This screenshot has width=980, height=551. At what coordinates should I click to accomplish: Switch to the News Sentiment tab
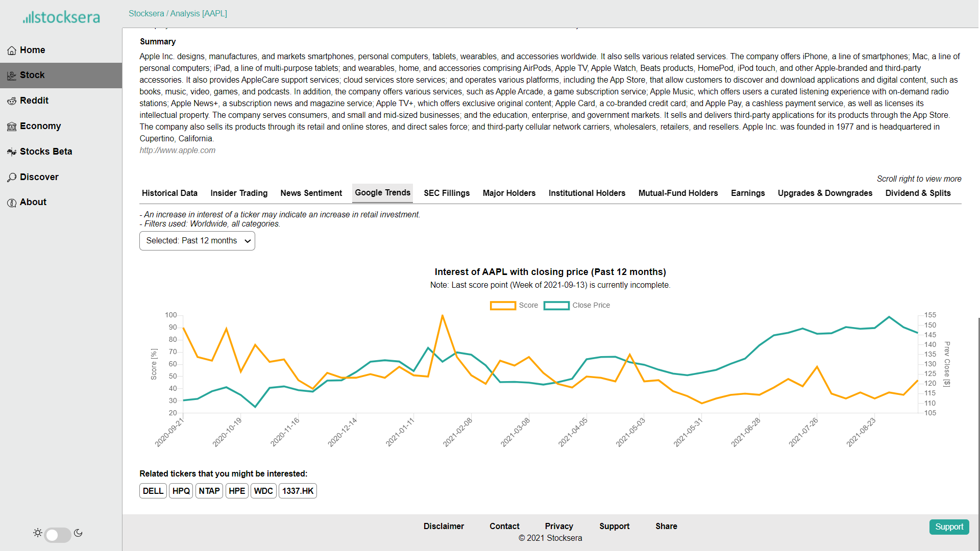click(x=311, y=193)
